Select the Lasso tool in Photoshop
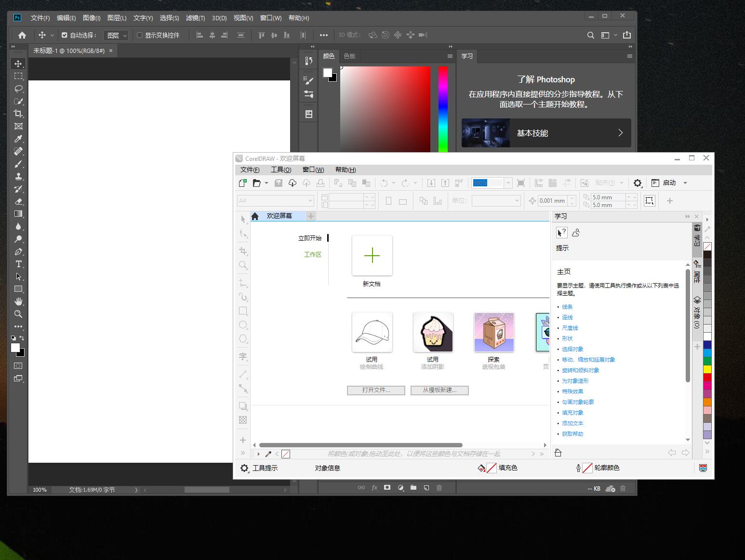This screenshot has width=745, height=560. [x=18, y=89]
